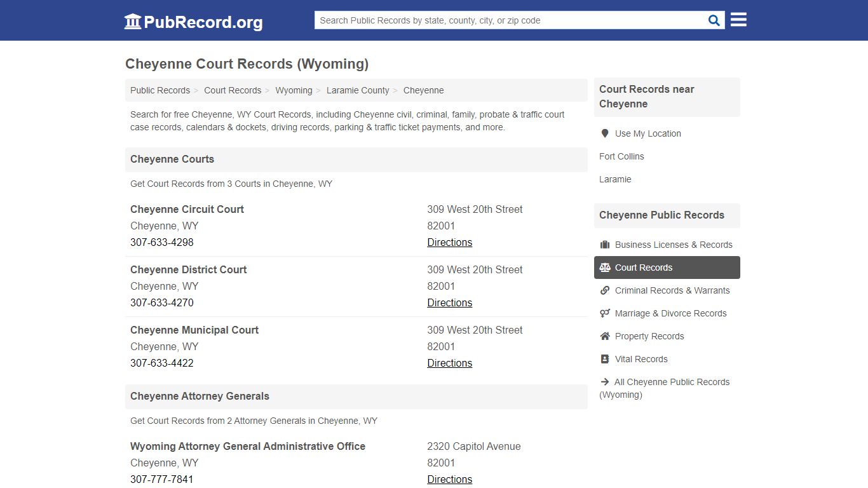This screenshot has height=488, width=868.
Task: Open the Cheyenne Municipal Court listing
Action: click(194, 330)
